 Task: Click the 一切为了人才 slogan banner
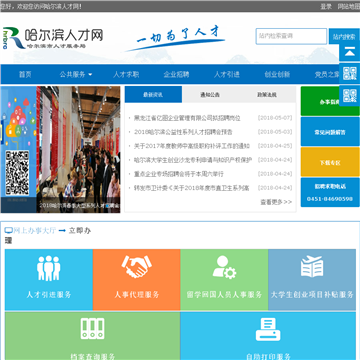pyautogui.click(x=175, y=39)
